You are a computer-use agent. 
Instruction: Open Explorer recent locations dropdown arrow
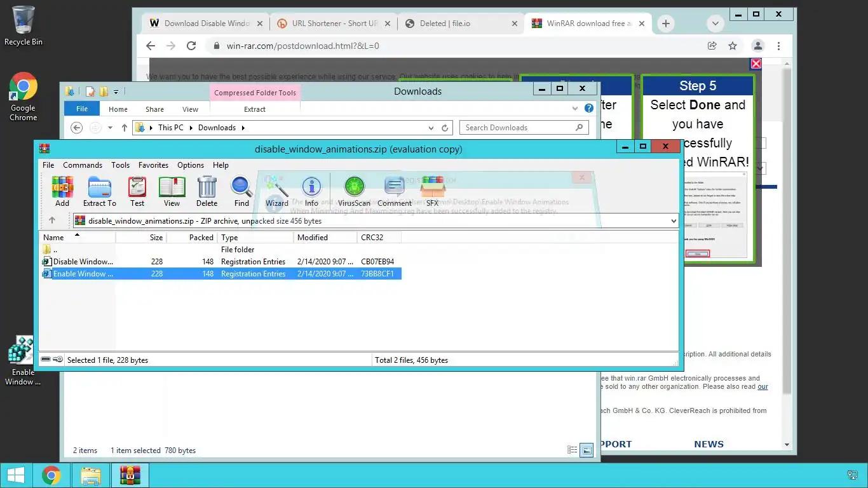pyautogui.click(x=110, y=128)
